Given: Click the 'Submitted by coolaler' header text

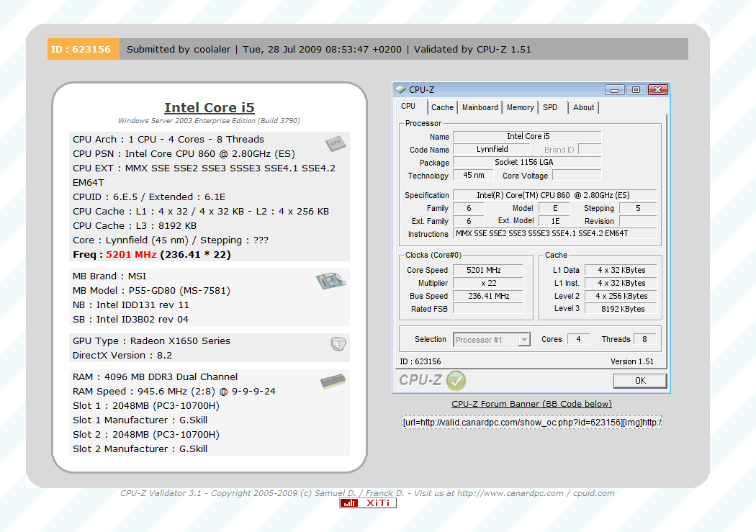Looking at the screenshot, I should (179, 49).
